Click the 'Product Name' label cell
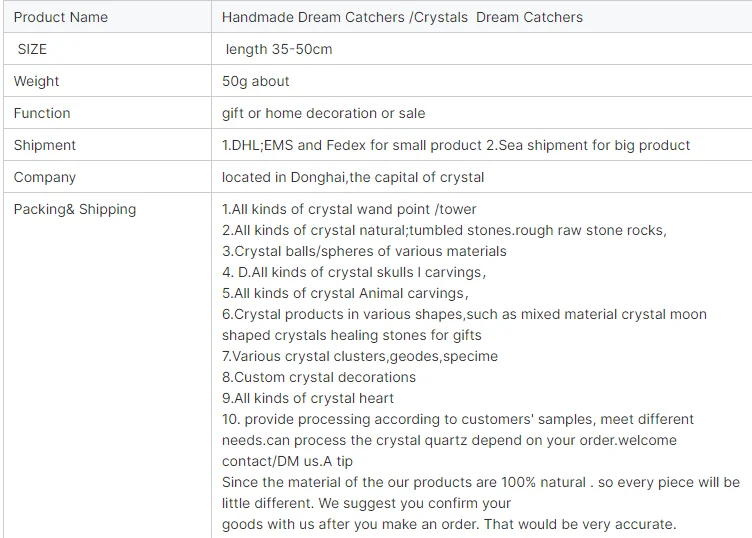Viewport: 752px width, 538px height. pyautogui.click(x=60, y=17)
